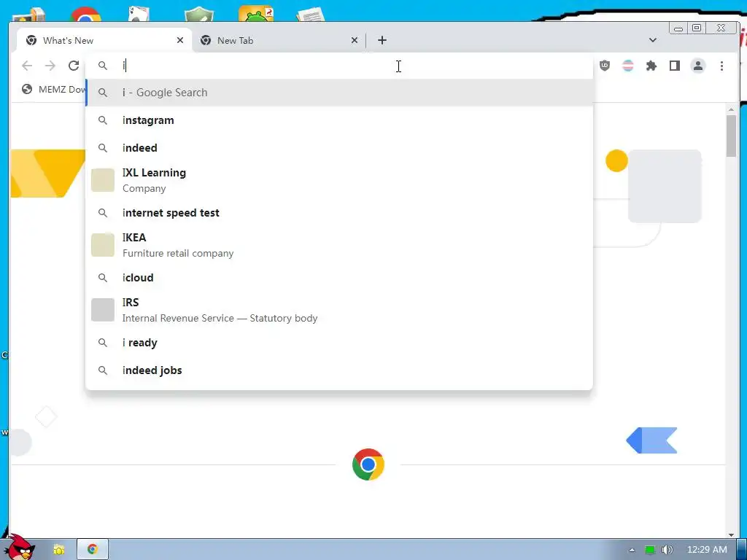
Task: Open the profile avatar menu
Action: click(x=698, y=66)
